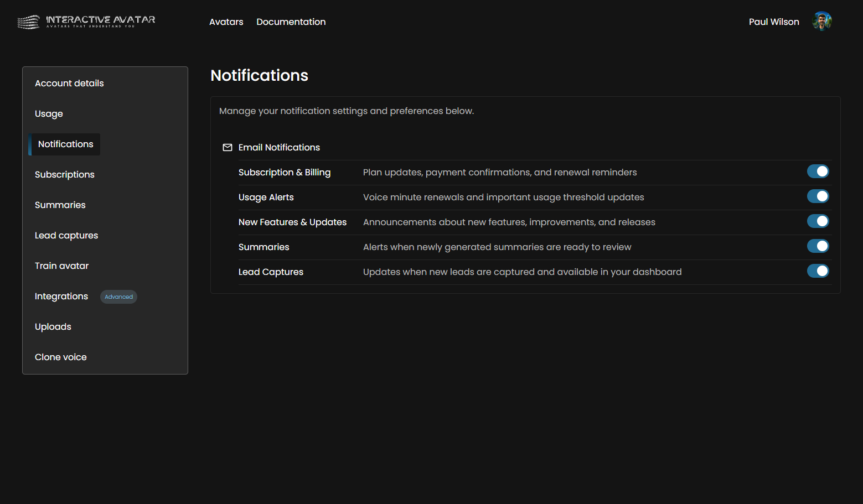
Task: Open Integrations settings
Action: coord(61,297)
